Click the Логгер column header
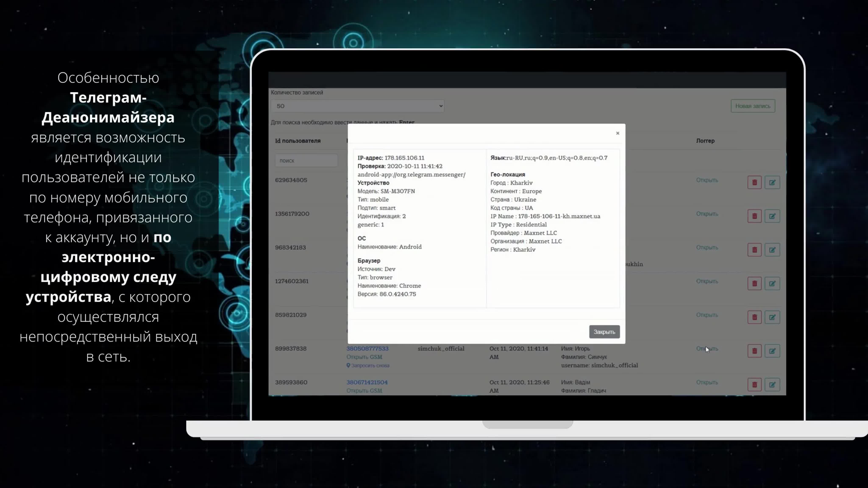This screenshot has width=868, height=488. click(x=705, y=140)
